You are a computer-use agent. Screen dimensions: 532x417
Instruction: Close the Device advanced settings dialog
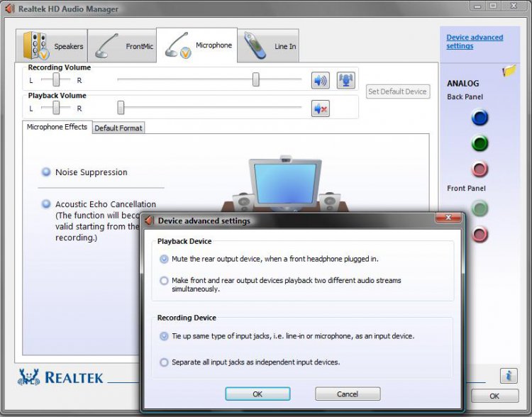448,218
